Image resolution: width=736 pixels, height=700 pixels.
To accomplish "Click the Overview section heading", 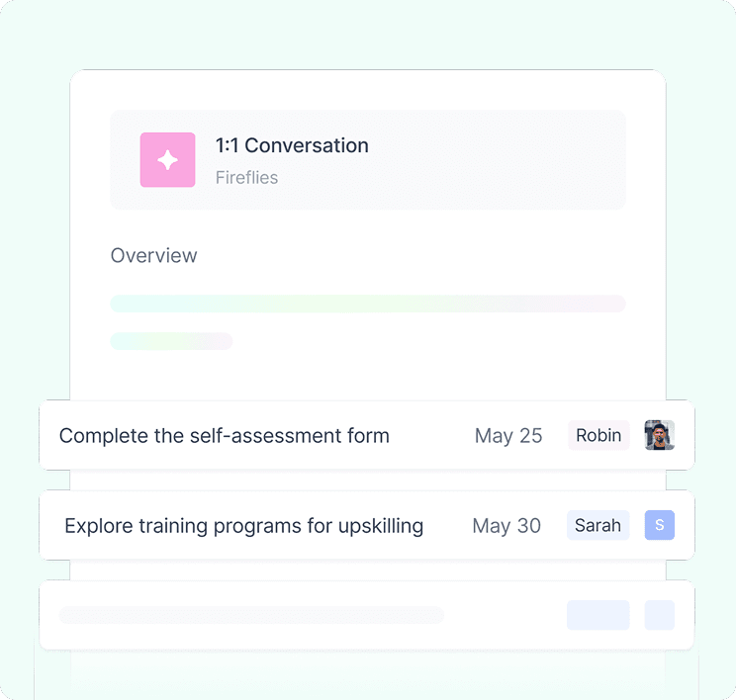I will tap(153, 256).
